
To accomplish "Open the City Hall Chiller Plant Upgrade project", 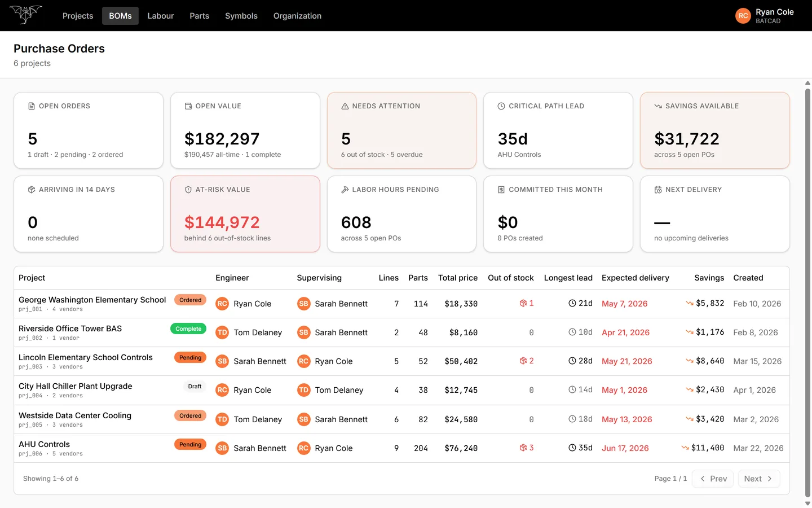I will (x=76, y=386).
